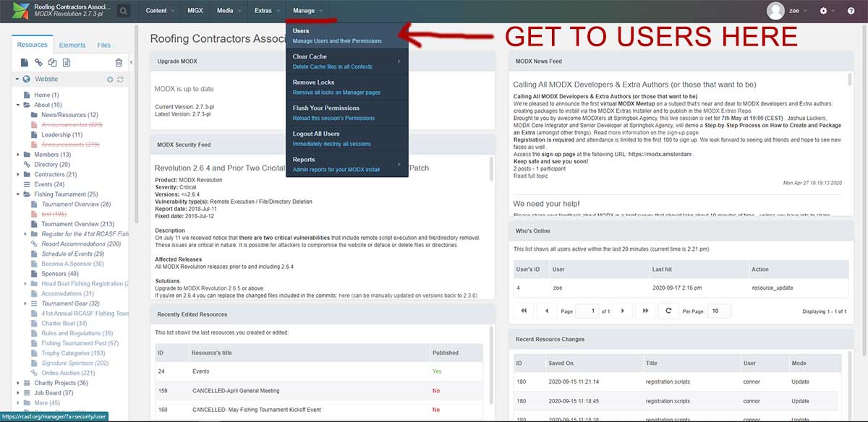Click the New Symlink icon in the Resources toolbar
The image size is (868, 422).
tap(54, 64)
